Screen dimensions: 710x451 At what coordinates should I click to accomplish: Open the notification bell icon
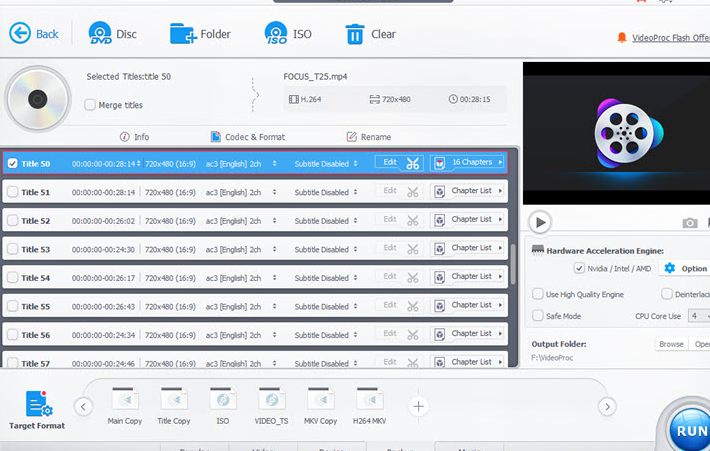pyautogui.click(x=622, y=38)
